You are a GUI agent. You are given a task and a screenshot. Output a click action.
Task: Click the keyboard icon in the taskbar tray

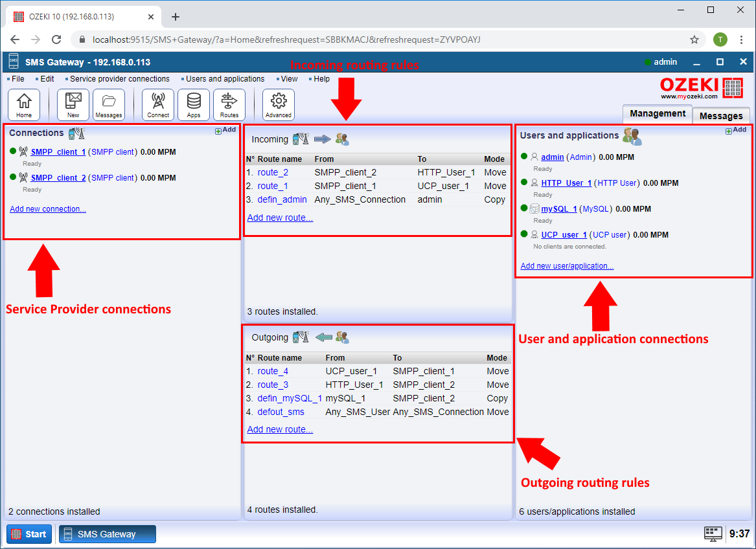point(713,533)
